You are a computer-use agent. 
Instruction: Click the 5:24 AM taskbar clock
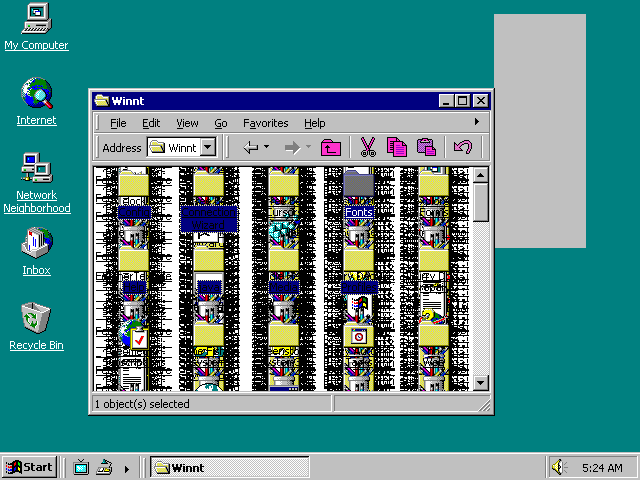coord(602,467)
